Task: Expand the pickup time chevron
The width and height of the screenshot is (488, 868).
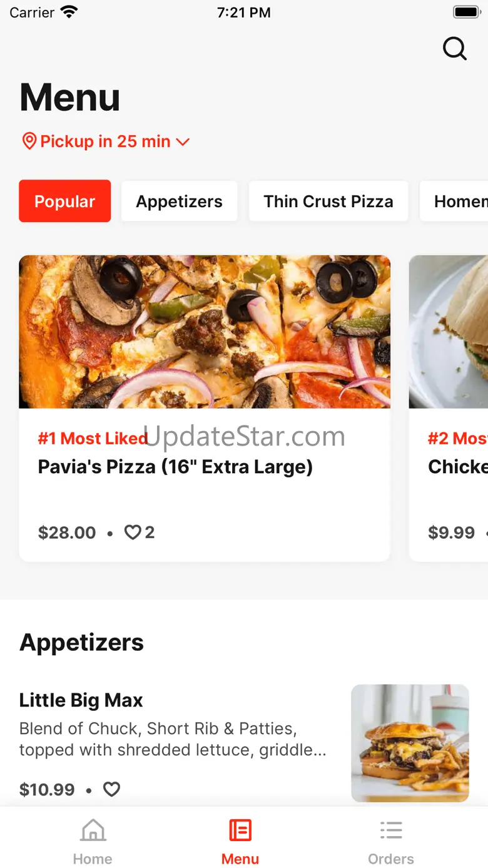Action: pos(183,142)
